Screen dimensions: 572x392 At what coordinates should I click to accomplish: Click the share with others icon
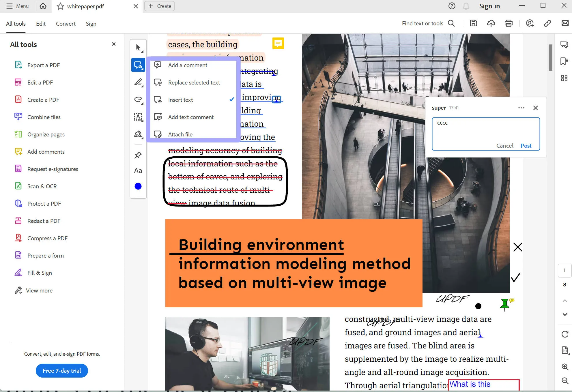pyautogui.click(x=530, y=23)
